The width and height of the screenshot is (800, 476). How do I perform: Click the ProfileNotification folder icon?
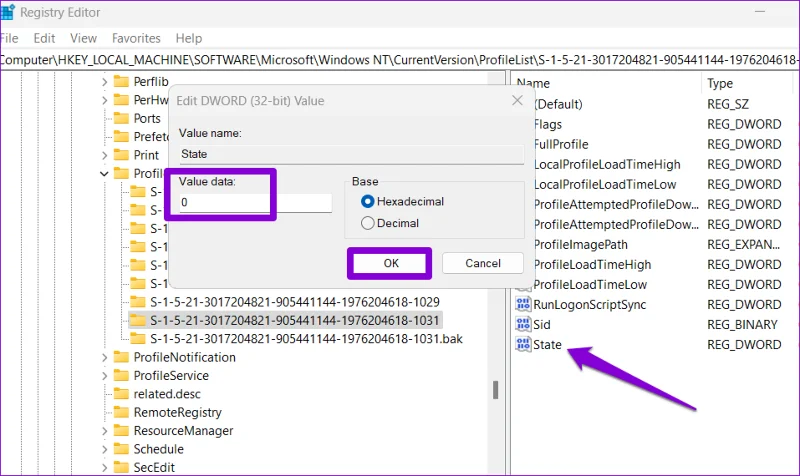click(x=121, y=357)
